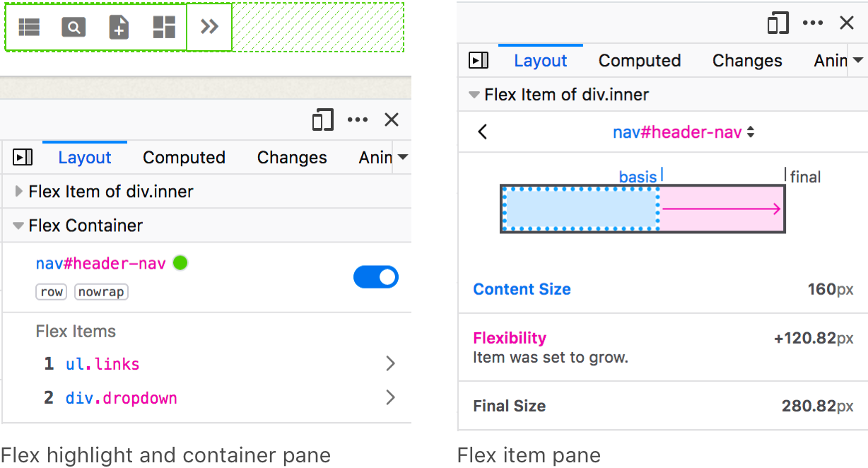
Task: Expand the Flex Item of div.inner section
Action: pyautogui.click(x=19, y=192)
